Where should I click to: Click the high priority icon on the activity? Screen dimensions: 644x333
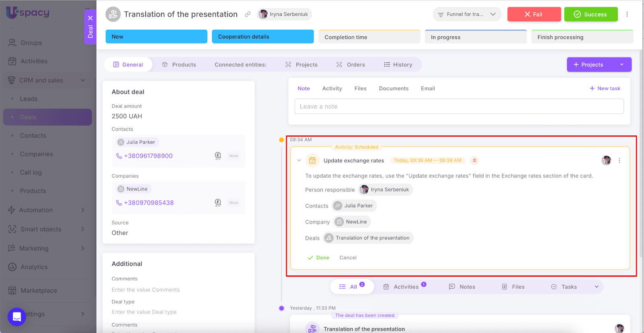click(475, 160)
